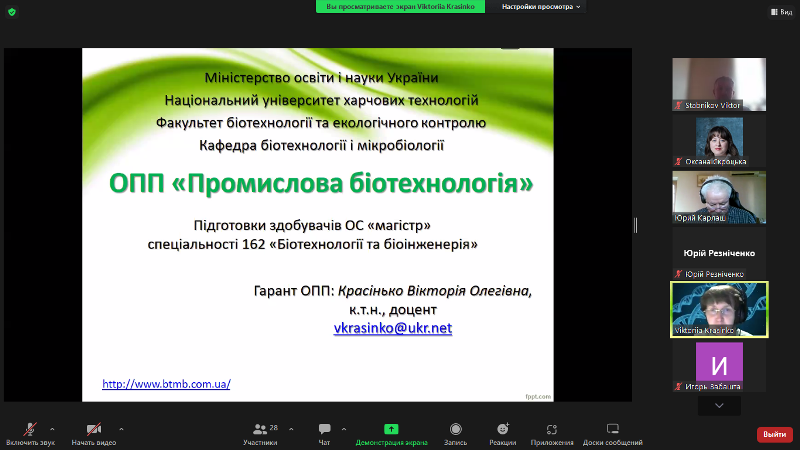This screenshot has width=800, height=450.
Task: Click muted mic icon on Stobnikov Victor tile
Action: tap(678, 105)
